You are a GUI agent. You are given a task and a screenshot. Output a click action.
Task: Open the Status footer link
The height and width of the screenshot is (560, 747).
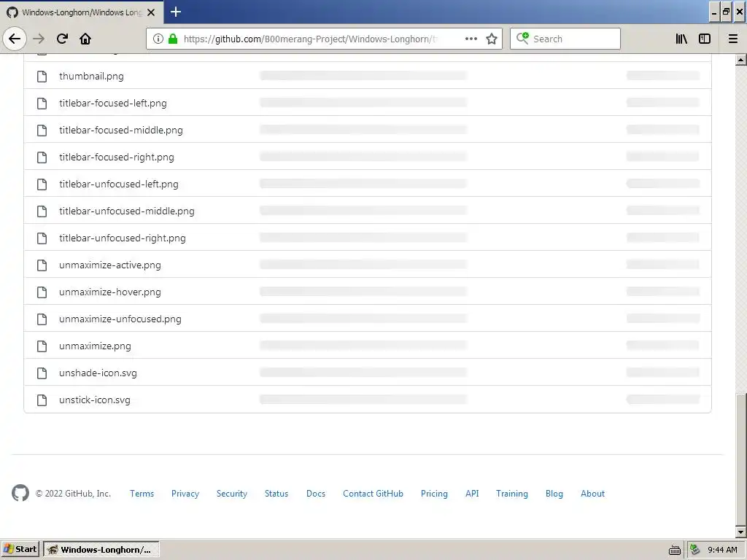[x=276, y=494]
